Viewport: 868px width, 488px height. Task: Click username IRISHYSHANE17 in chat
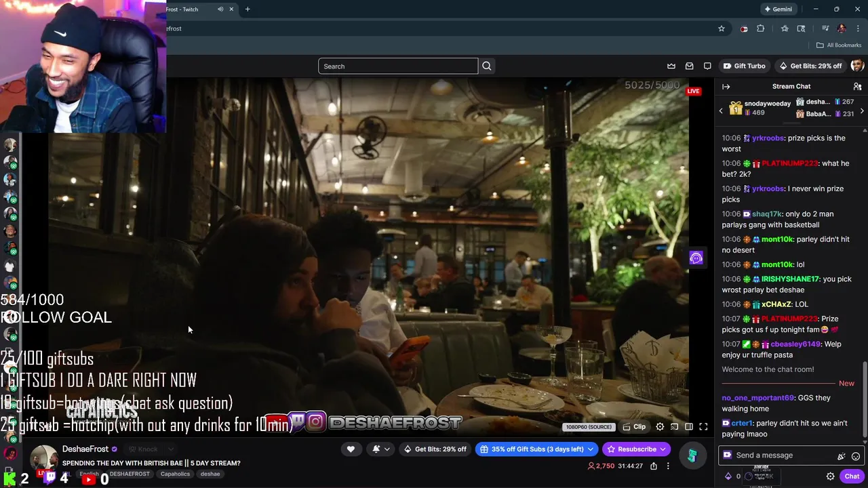[790, 279]
